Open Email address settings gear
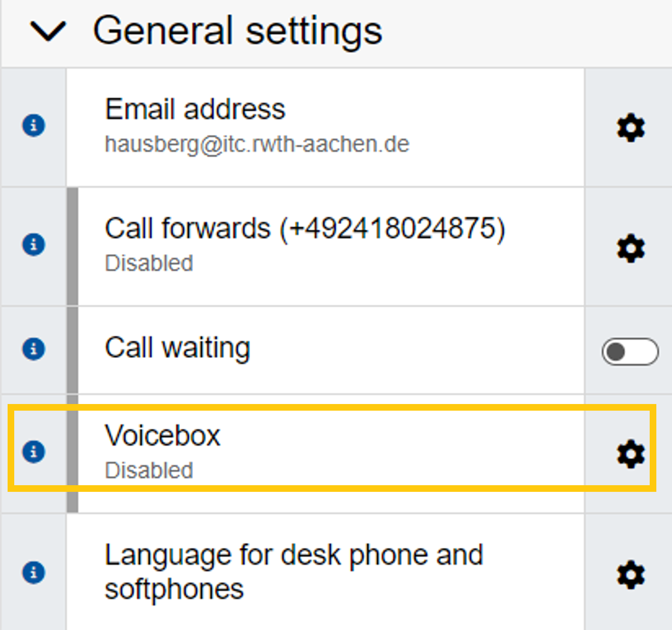The width and height of the screenshot is (672, 630). point(631,127)
